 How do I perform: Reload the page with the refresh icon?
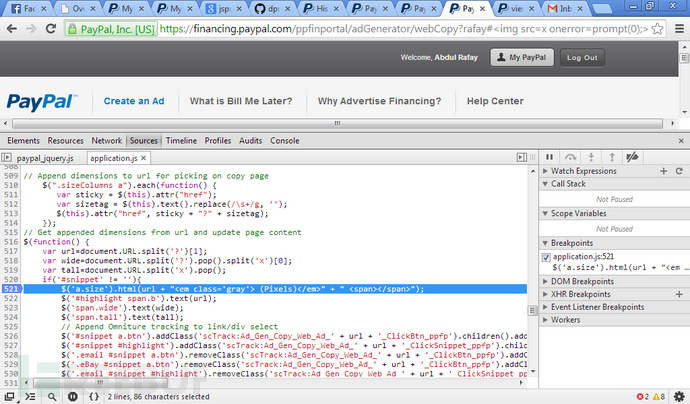pos(51,29)
